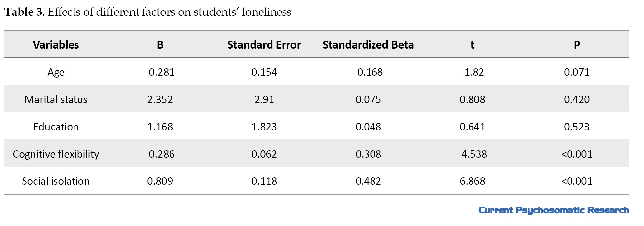Click the Variables column header
The width and height of the screenshot is (644, 226).
pyautogui.click(x=56, y=45)
